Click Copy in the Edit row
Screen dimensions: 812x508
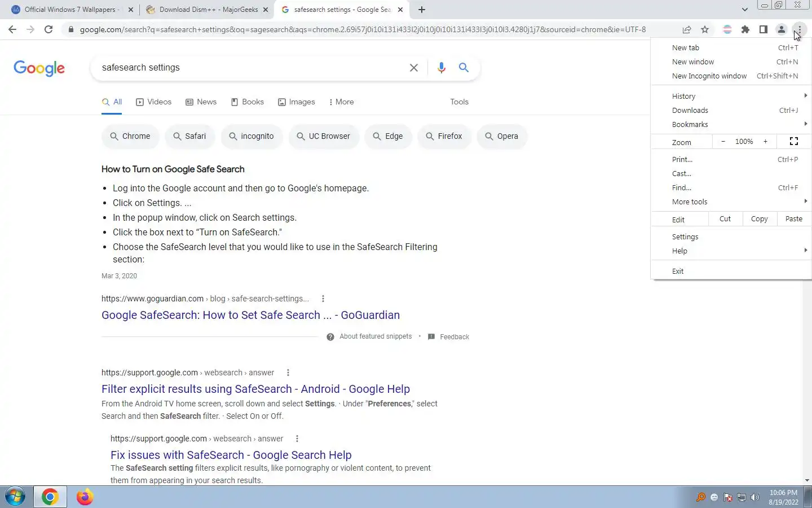coord(760,219)
